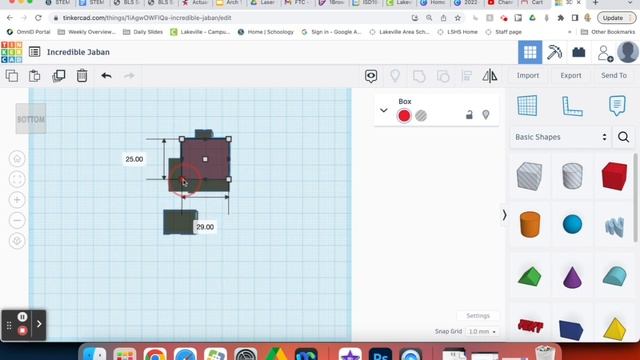The width and height of the screenshot is (640, 360).
Task: Search shapes with magnifier icon
Action: (623, 137)
